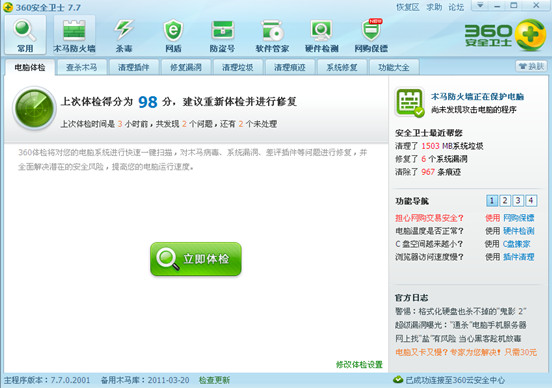552x388 pixels.
Task: Click 电脑温度是否正常? text
Action: tap(429, 231)
